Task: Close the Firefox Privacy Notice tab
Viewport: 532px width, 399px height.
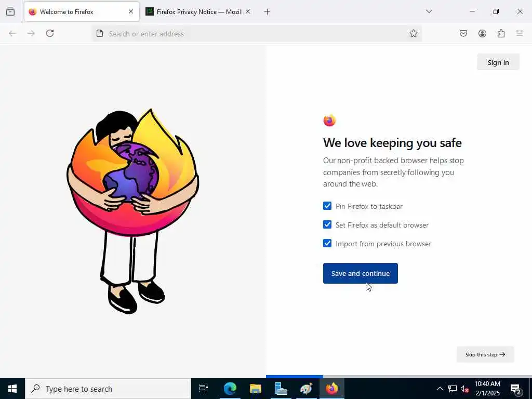Action: coord(248,11)
